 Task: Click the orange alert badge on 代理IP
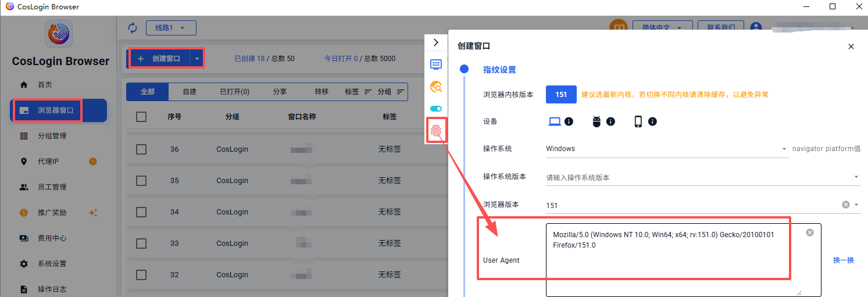(92, 161)
